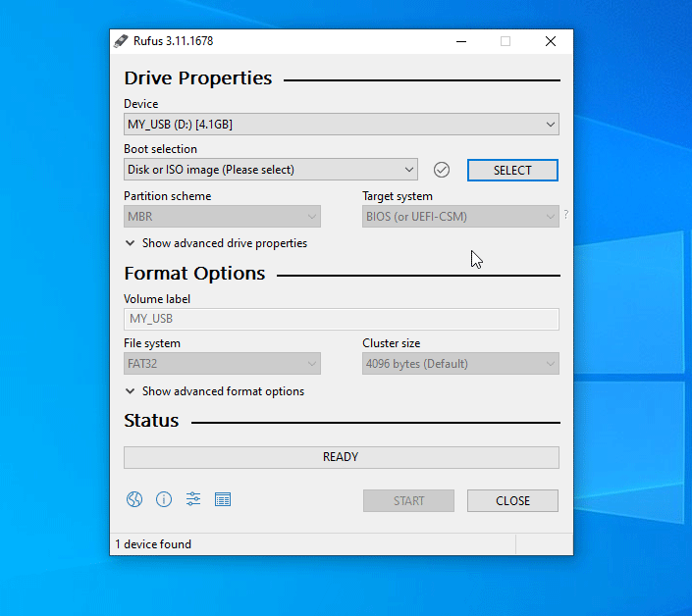Click the 'Partition scheme' label
The image size is (692, 616).
point(167,196)
